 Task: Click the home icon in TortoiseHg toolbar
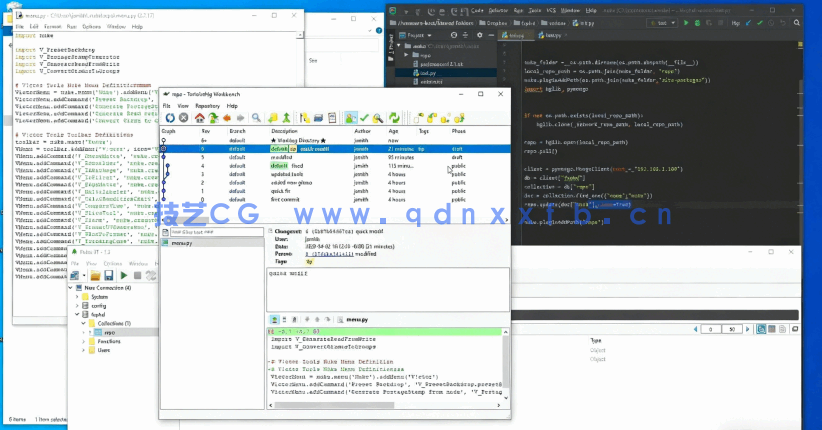tap(200, 118)
